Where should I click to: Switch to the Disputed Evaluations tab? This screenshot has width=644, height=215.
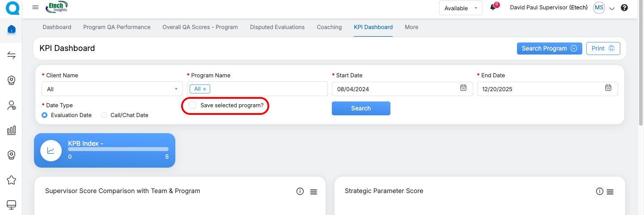277,27
